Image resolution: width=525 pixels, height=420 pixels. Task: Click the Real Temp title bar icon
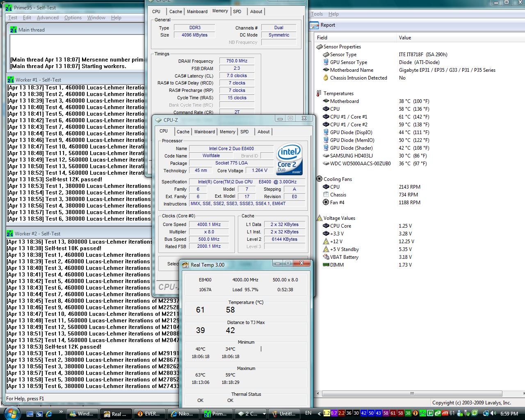[x=185, y=265]
